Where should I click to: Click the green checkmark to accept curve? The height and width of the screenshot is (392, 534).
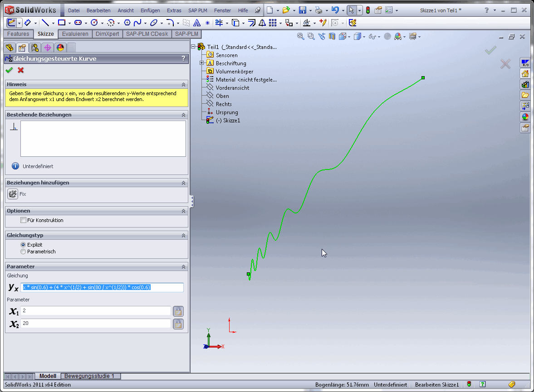tap(9, 70)
